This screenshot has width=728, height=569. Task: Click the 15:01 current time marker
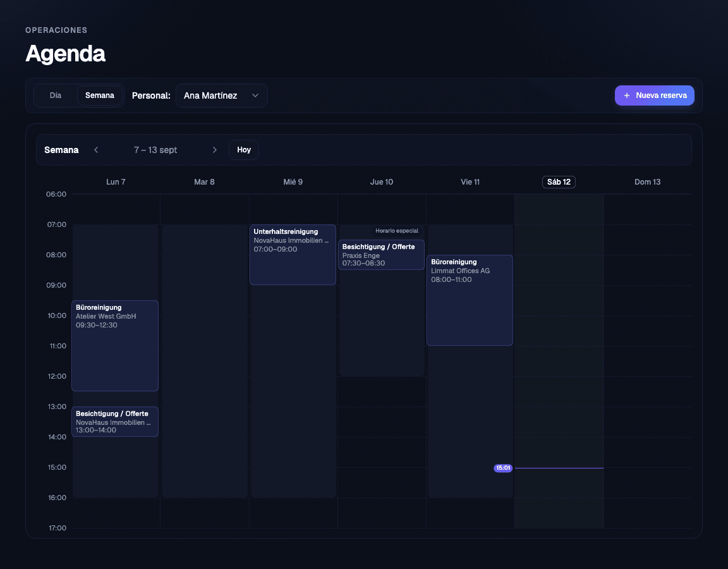503,468
